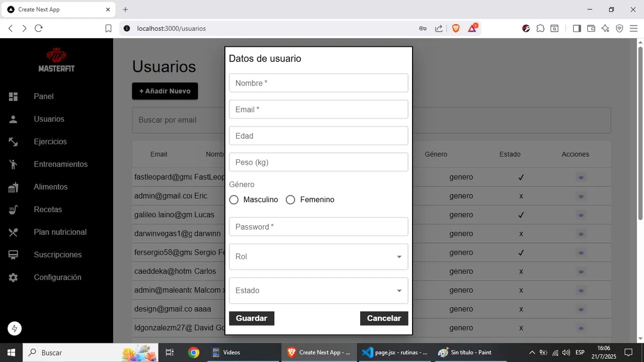
Task: Click the Recetas icon in sidebar
Action: click(x=13, y=210)
